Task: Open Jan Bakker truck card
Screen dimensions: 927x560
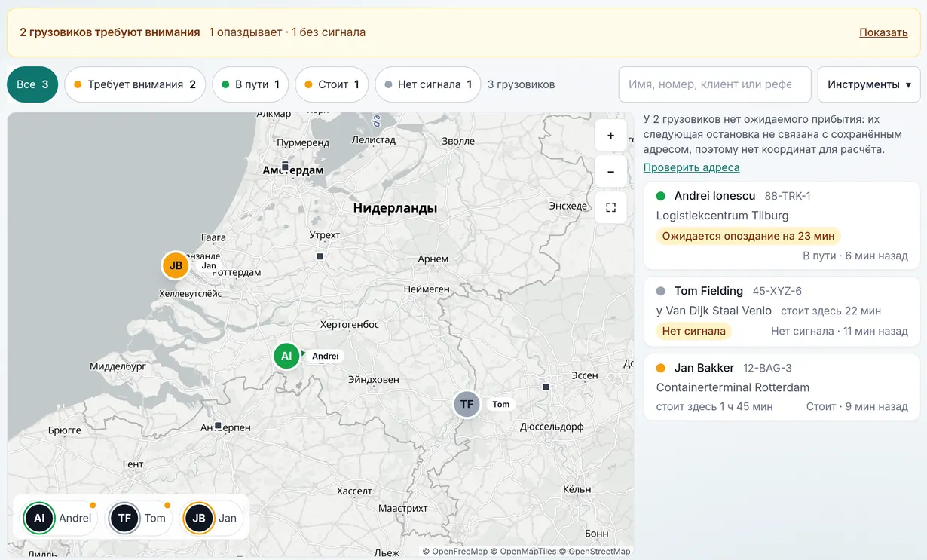Action: 782,387
